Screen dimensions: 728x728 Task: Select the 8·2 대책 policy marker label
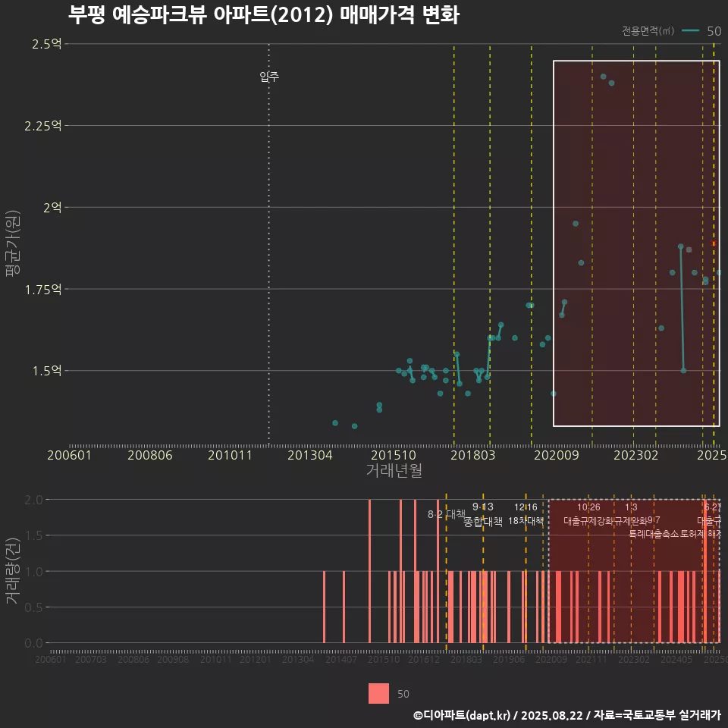point(446,514)
